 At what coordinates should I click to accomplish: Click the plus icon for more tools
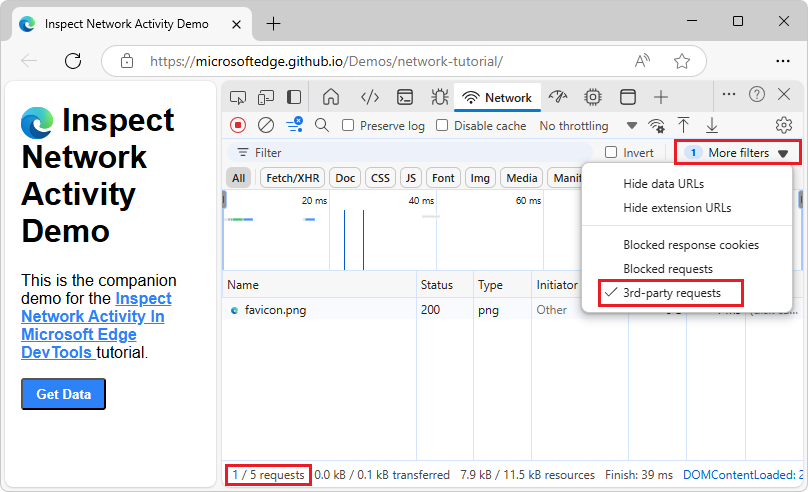pos(661,97)
